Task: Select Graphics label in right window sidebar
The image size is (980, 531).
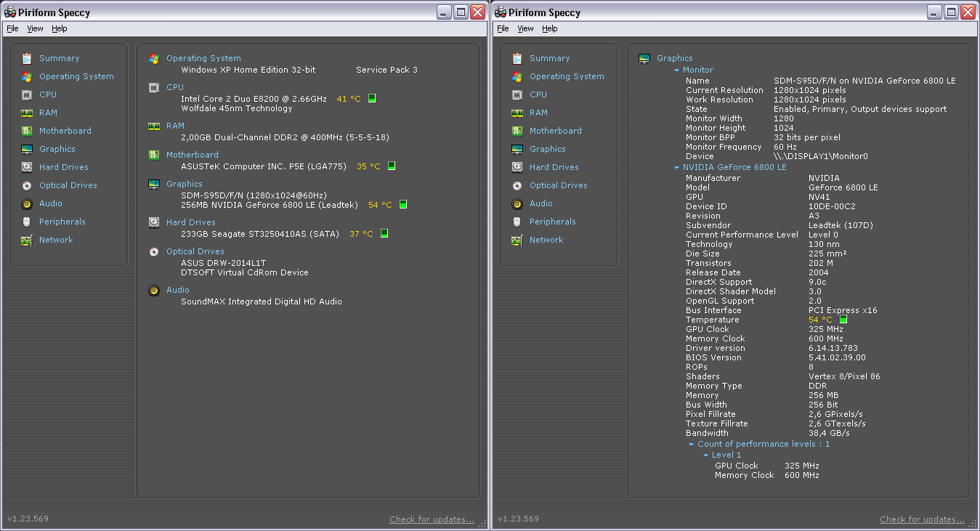Action: point(548,149)
